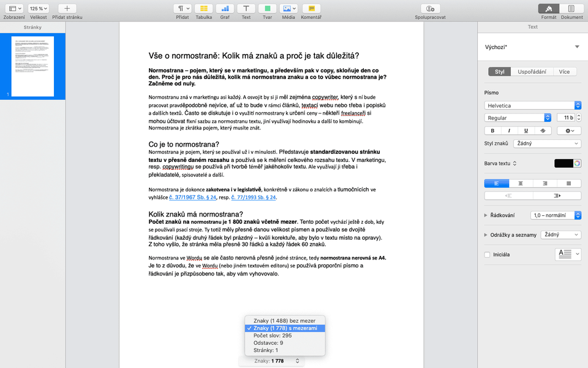588x368 pixels.
Task: Open the Dokument inspector panel
Action: [x=571, y=9]
